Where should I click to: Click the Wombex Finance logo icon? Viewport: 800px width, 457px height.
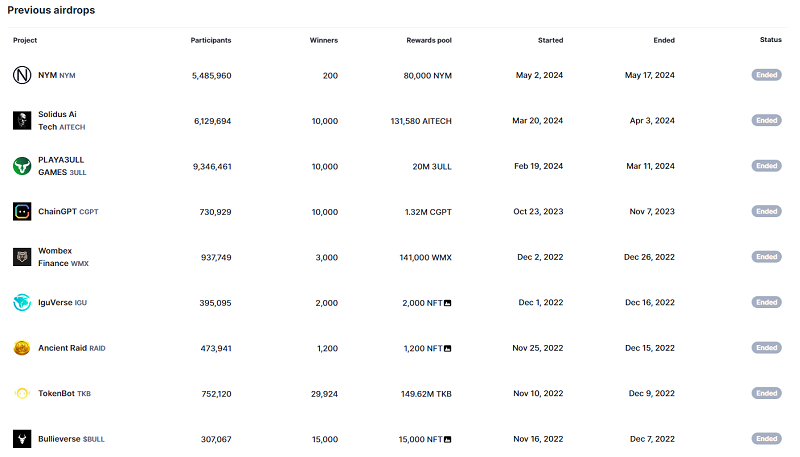22,257
